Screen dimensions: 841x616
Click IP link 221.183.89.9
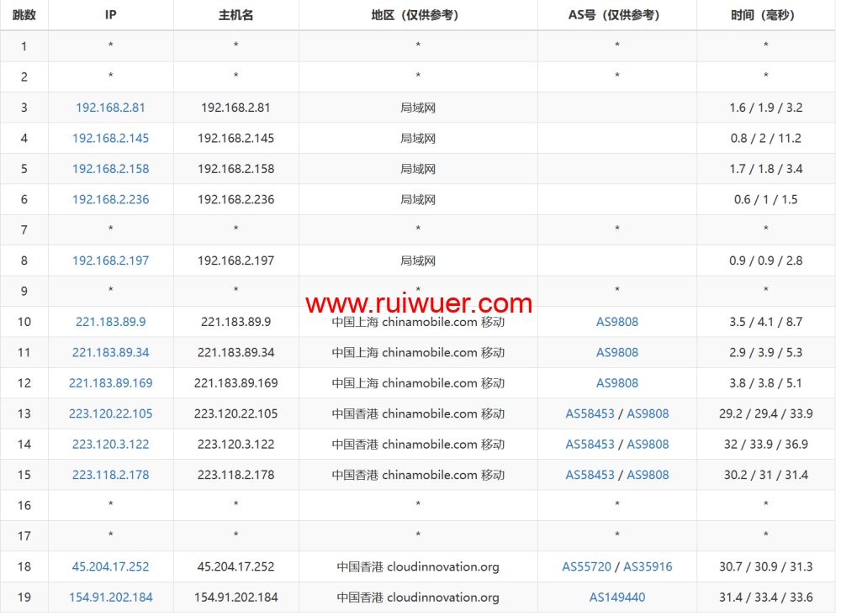pyautogui.click(x=110, y=322)
